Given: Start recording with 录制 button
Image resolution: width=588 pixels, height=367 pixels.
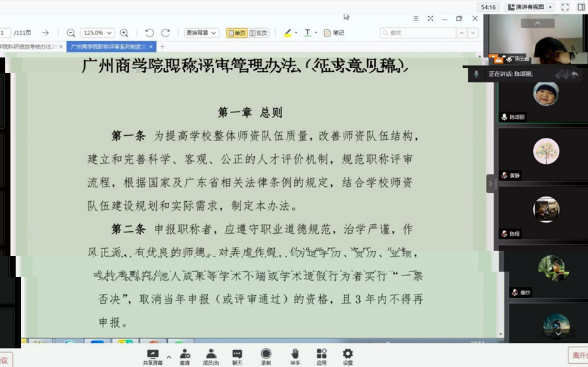Looking at the screenshot, I should [266, 357].
